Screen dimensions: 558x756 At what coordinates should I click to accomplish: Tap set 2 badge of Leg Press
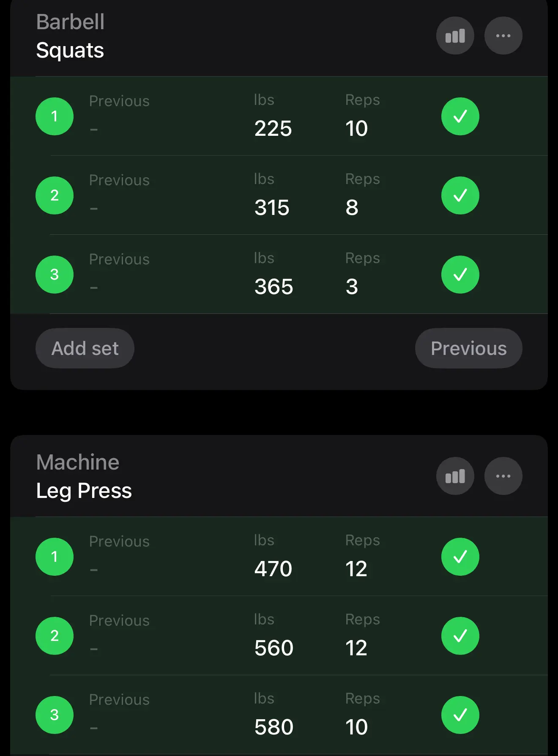tap(55, 636)
